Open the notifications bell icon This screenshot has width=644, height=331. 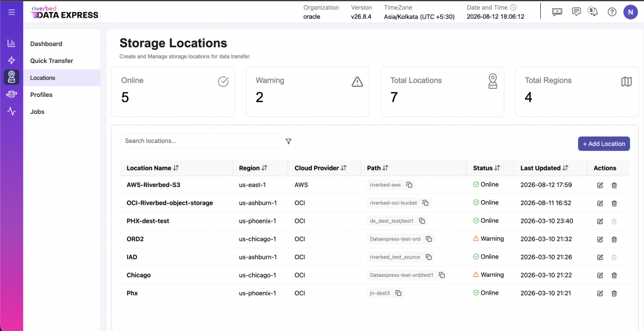tap(592, 11)
